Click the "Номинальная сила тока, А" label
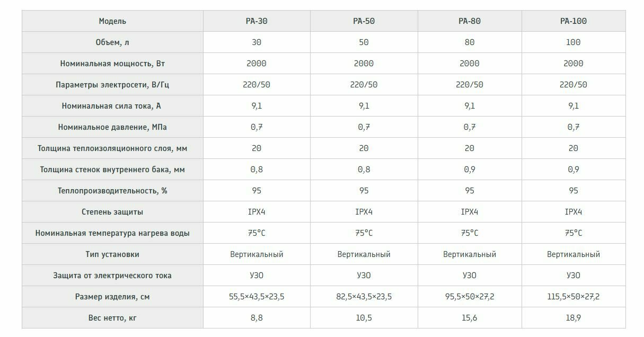The image size is (644, 337). (112, 106)
